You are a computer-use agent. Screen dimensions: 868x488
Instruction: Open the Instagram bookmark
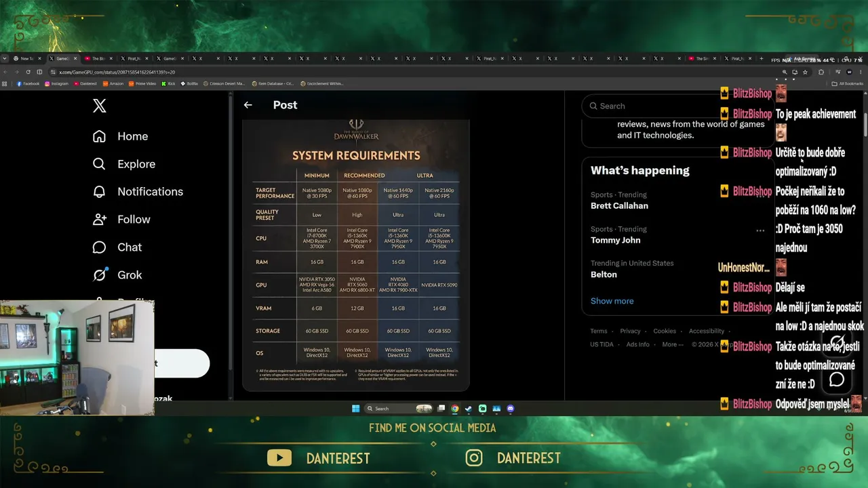(56, 83)
